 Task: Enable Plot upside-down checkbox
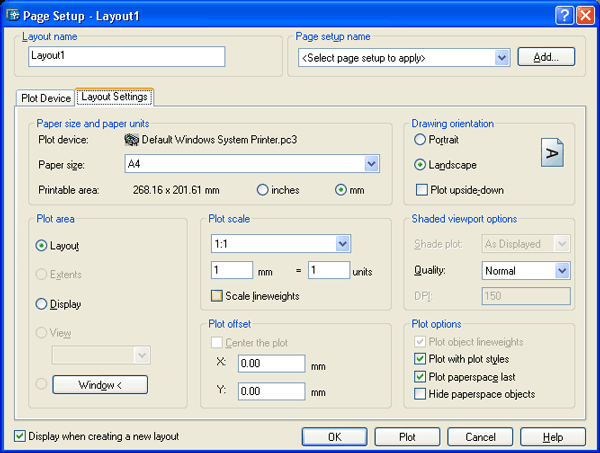(420, 190)
